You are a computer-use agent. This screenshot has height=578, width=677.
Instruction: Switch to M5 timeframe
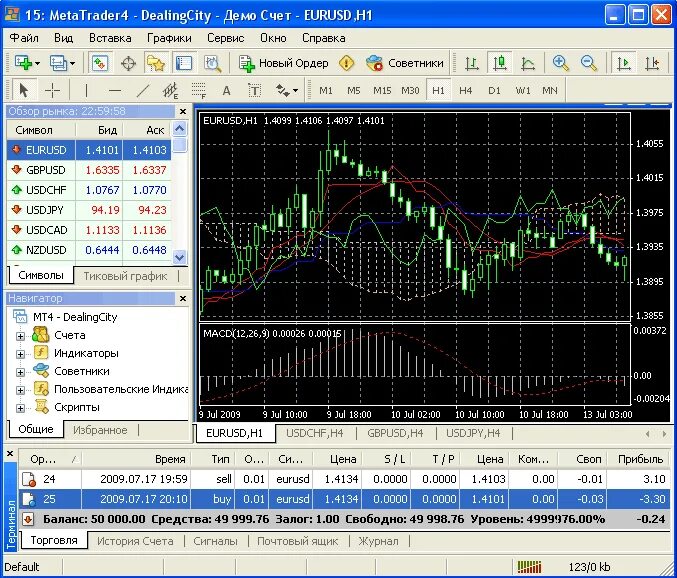(354, 90)
